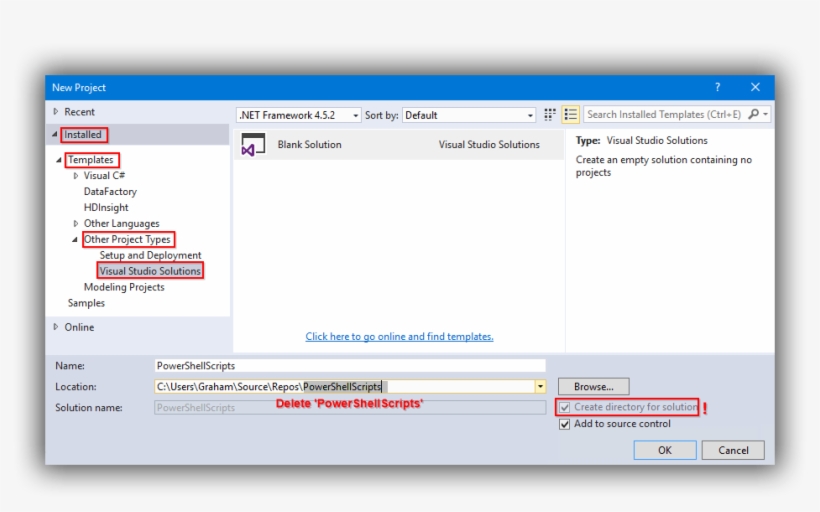Image resolution: width=820 pixels, height=512 pixels.
Task: Click the Visual Studio Solutions category text in list
Action: click(x=489, y=144)
